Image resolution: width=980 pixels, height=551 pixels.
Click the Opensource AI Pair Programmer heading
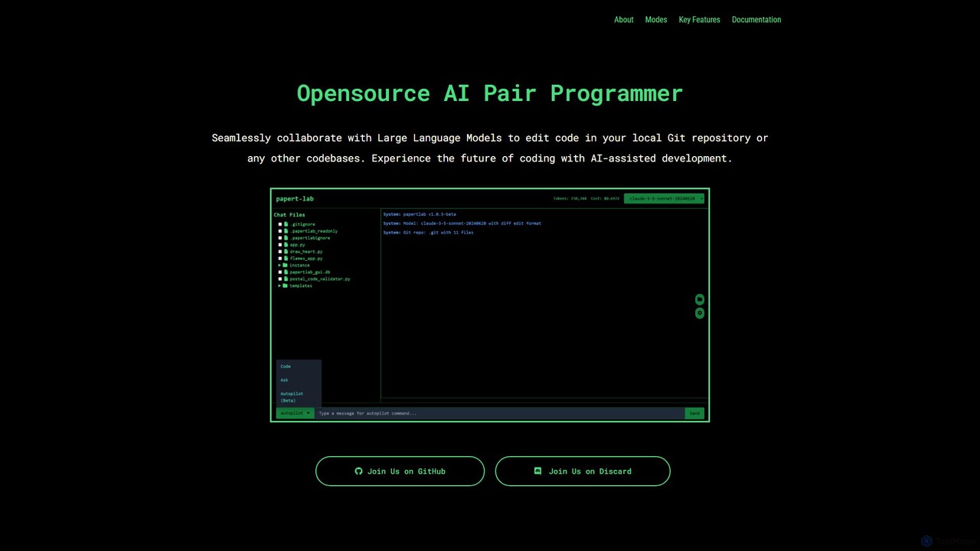pos(490,93)
